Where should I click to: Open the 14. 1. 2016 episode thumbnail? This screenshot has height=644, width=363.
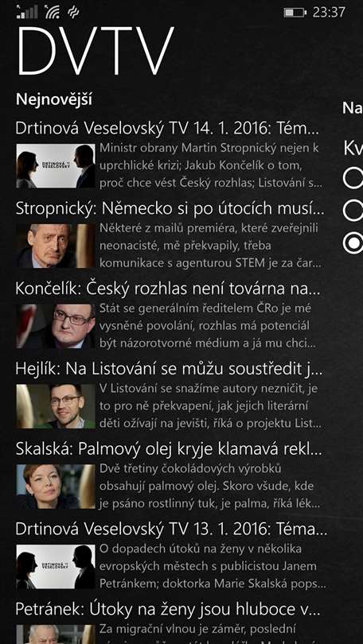56,166
